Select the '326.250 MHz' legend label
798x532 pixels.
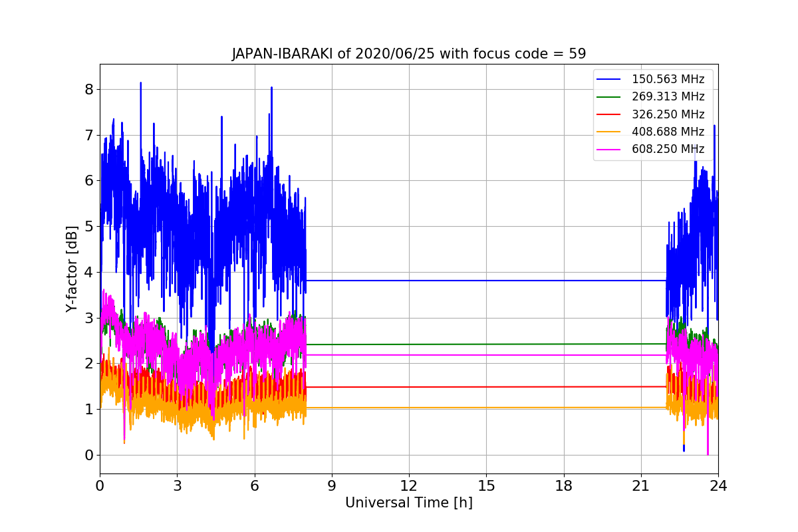click(x=668, y=114)
